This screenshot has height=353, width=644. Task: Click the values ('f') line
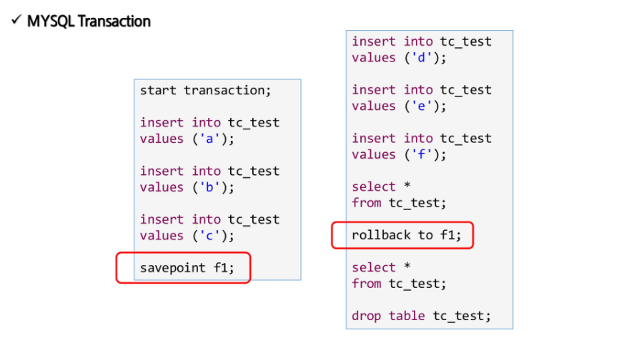click(399, 154)
